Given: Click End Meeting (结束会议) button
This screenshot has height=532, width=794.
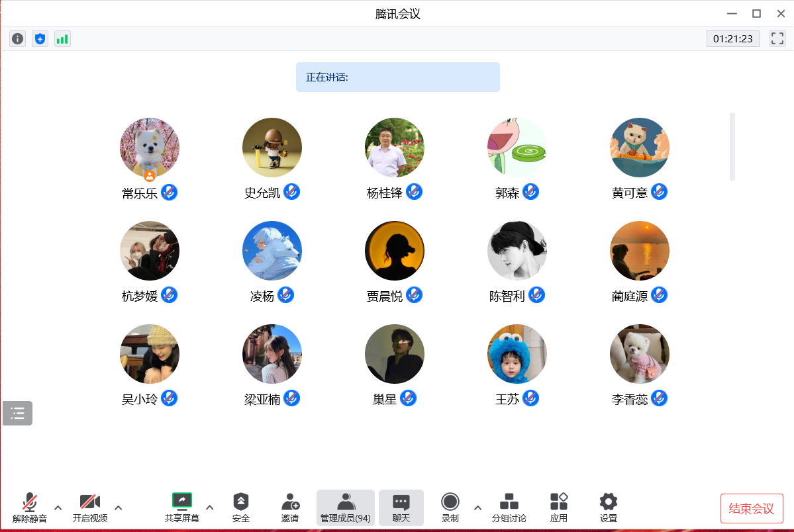Looking at the screenshot, I should point(752,508).
